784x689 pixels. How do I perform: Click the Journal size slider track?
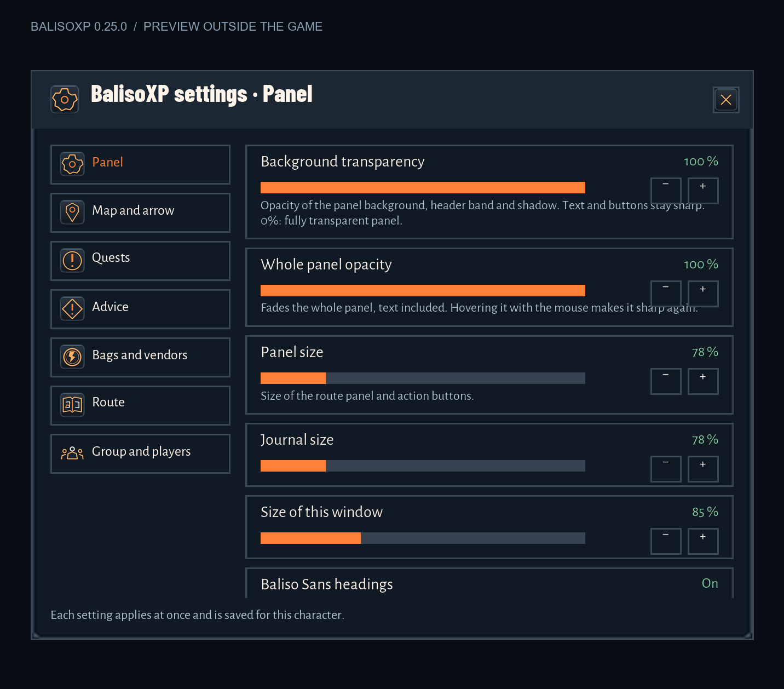coord(423,466)
